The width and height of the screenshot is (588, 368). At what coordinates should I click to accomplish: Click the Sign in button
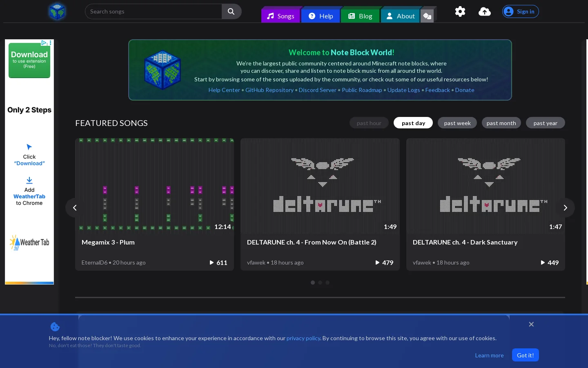[x=521, y=11]
